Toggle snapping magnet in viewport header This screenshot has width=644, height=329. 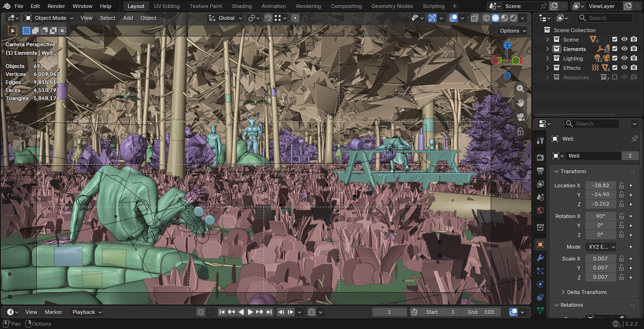[x=268, y=18]
